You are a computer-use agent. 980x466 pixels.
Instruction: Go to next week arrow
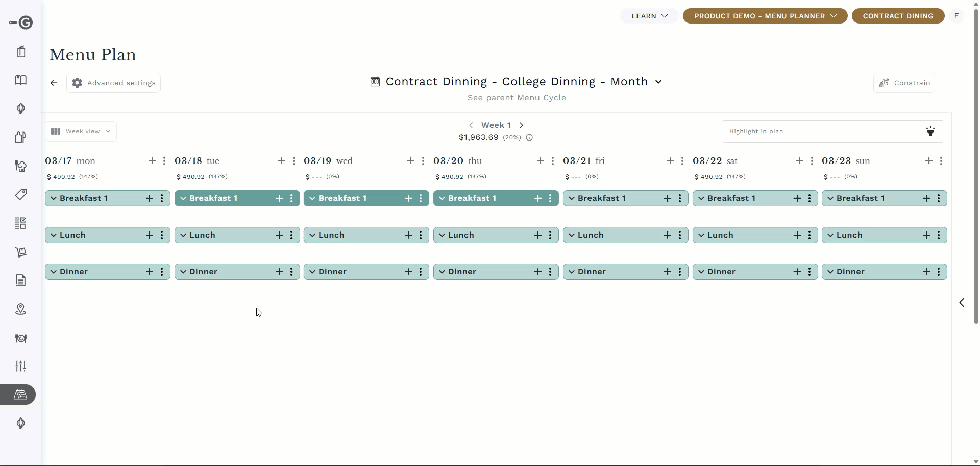pos(521,125)
